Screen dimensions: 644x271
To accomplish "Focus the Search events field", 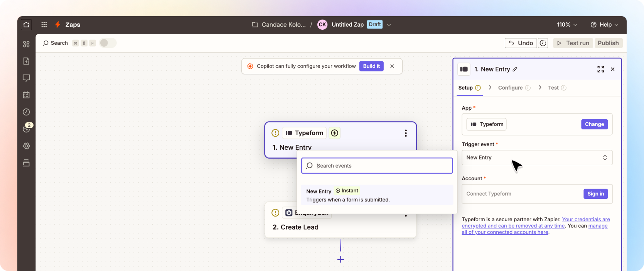I will [x=377, y=166].
